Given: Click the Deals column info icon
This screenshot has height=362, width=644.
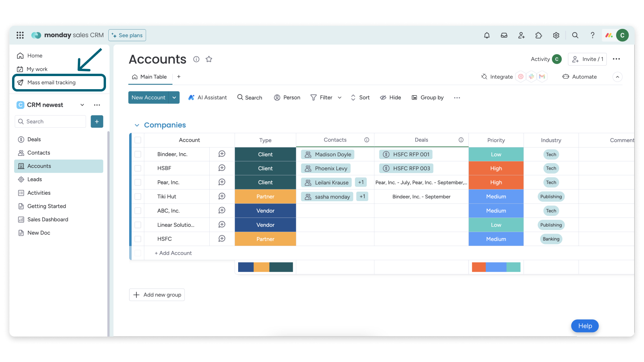Looking at the screenshot, I should (x=461, y=140).
